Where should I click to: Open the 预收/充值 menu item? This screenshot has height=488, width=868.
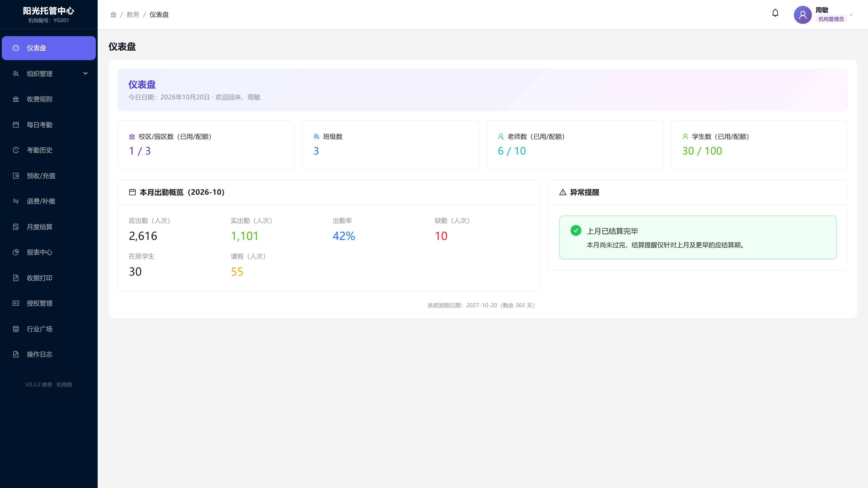(x=49, y=176)
